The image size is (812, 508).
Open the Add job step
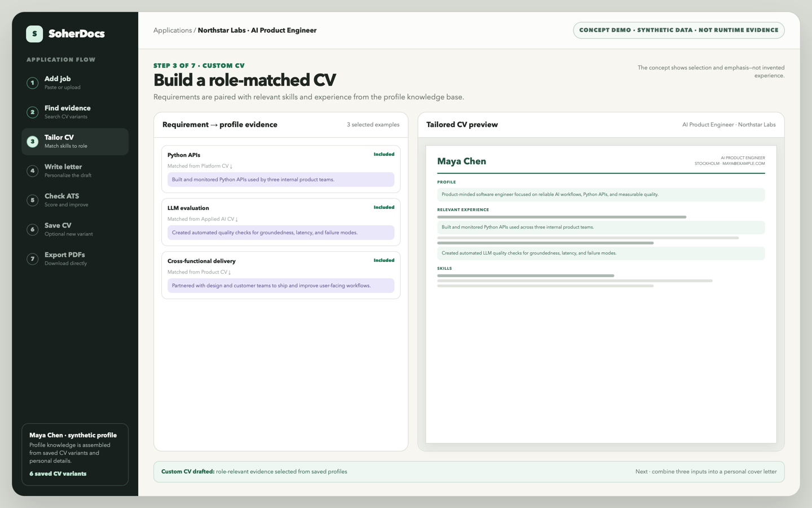pos(75,83)
